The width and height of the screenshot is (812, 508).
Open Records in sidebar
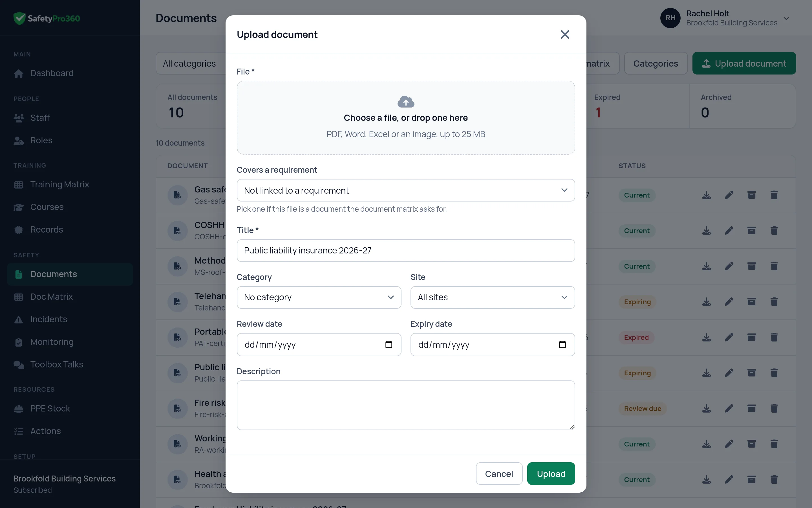pyautogui.click(x=70, y=230)
